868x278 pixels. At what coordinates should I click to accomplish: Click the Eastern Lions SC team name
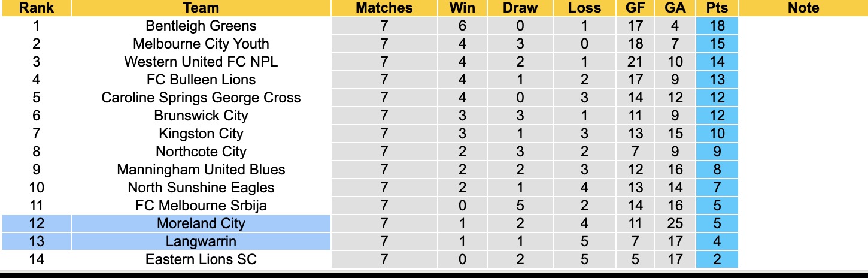[201, 259]
